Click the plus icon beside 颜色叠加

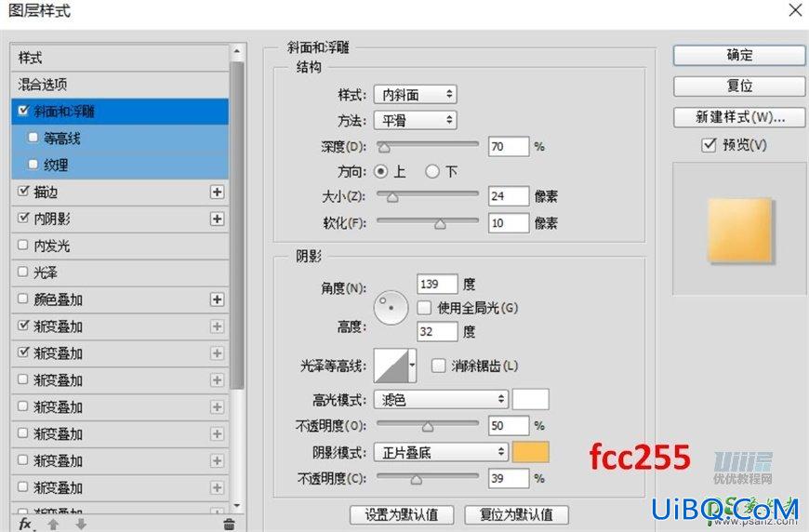click(x=218, y=299)
